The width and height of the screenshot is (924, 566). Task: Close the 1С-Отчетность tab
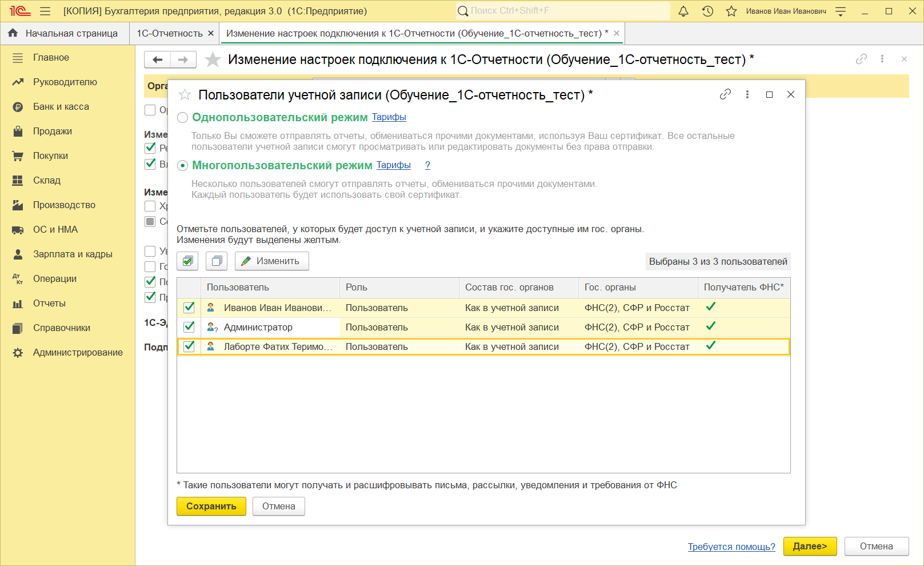211,33
